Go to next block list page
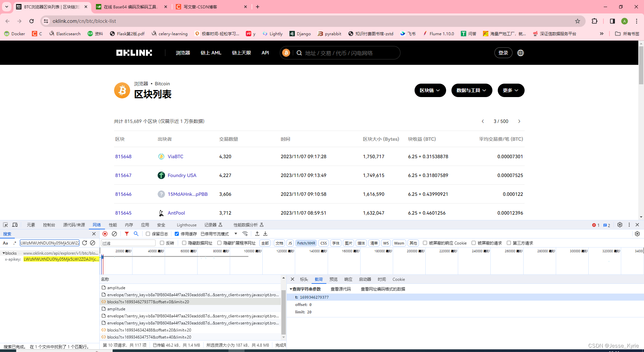 tap(519, 121)
